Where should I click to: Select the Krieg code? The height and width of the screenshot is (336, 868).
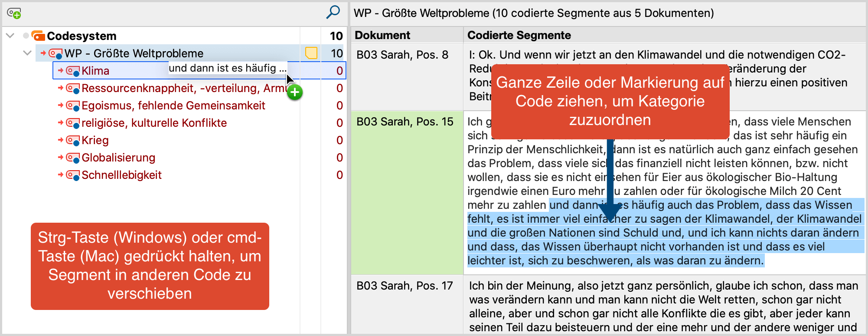(x=95, y=140)
